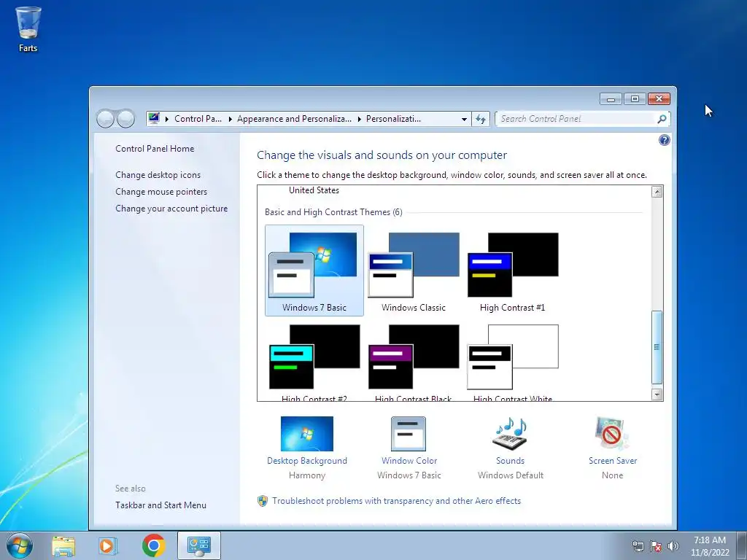Click the Control Panel taskbar button

(199, 545)
